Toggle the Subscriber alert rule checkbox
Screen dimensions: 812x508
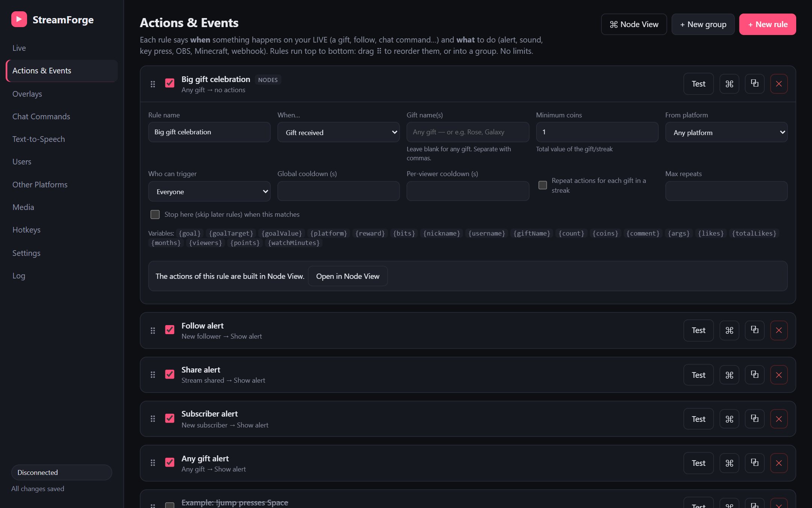point(170,418)
